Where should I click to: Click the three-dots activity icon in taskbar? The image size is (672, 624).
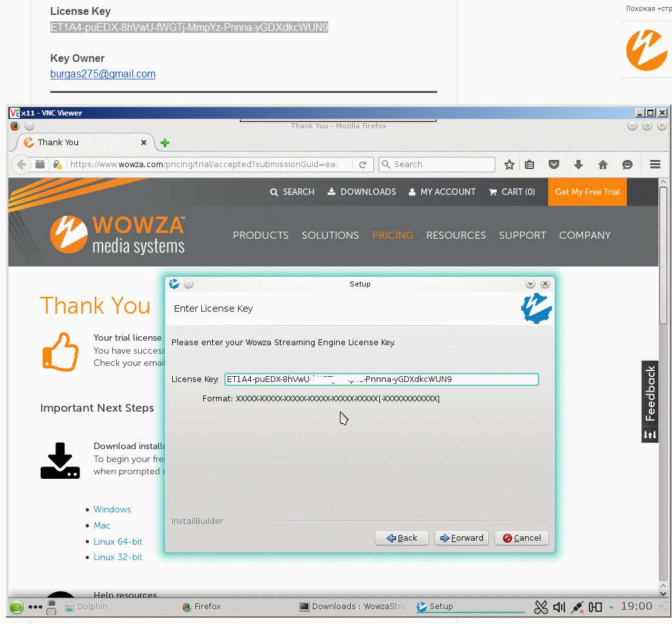coord(35,607)
